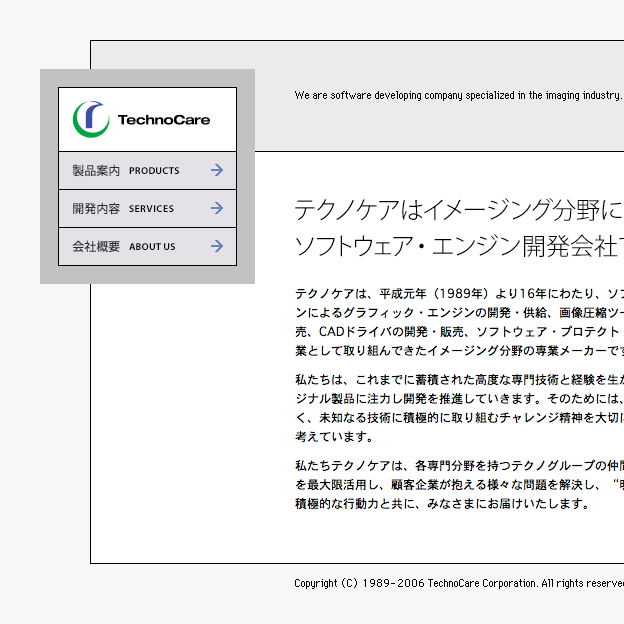624x624 pixels.
Task: Click the headline line starting with ソフトウェア・エンジン
Action: pyautogui.click(x=458, y=247)
